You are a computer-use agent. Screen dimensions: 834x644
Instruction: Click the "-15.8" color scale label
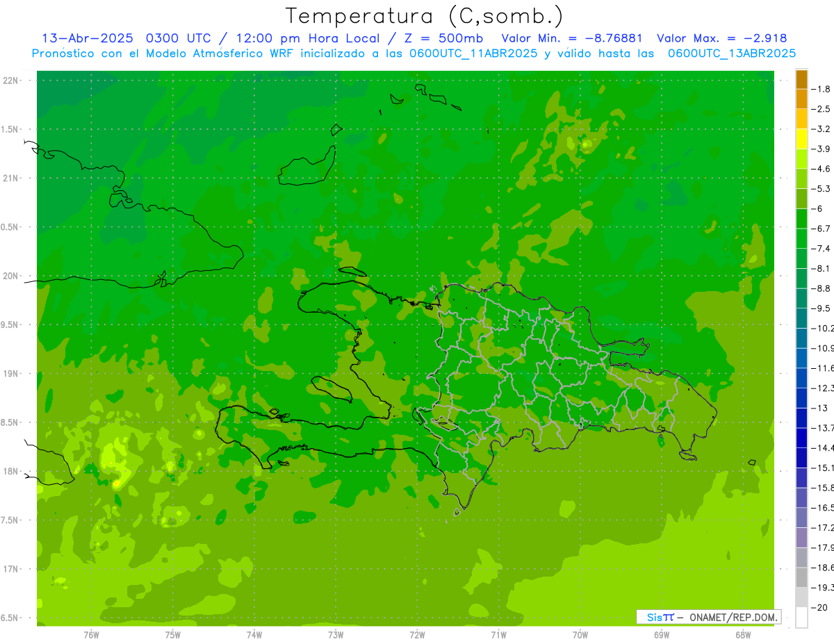(x=824, y=488)
